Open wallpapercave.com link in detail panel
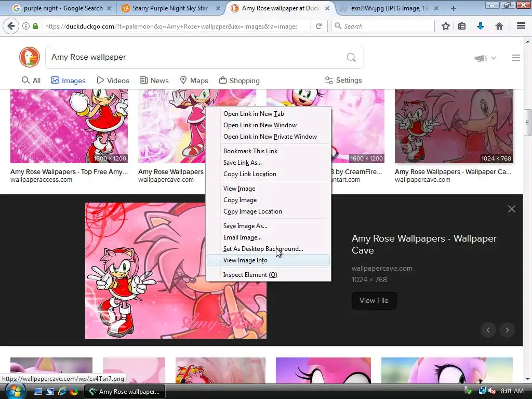Image resolution: width=532 pixels, height=399 pixels. tap(382, 269)
